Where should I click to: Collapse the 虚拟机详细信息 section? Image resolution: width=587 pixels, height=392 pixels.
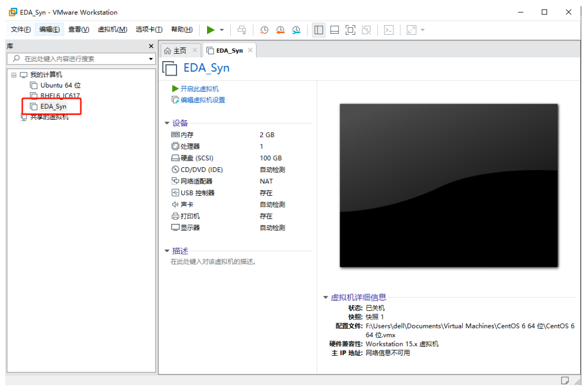pos(327,297)
